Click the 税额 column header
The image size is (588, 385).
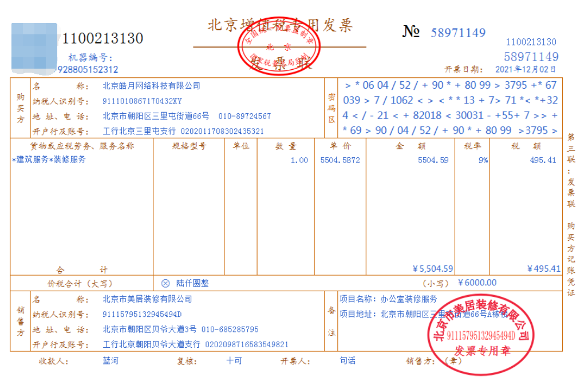coord(526,146)
